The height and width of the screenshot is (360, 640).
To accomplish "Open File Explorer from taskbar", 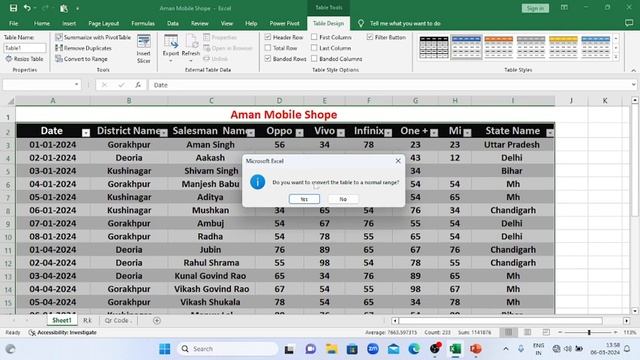I will (x=331, y=349).
